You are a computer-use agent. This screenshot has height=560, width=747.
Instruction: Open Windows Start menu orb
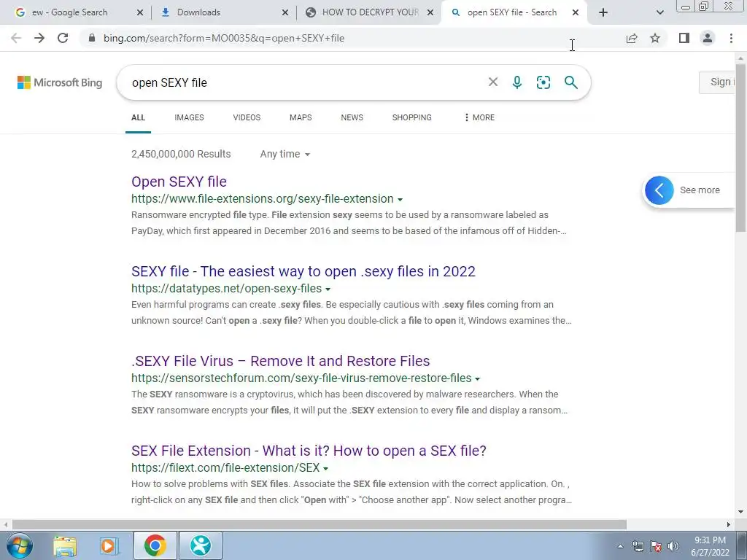coord(20,545)
